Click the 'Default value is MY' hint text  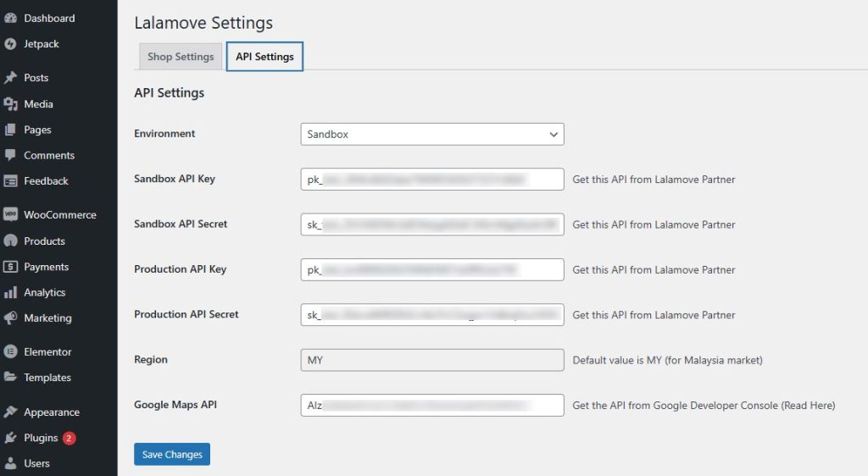(668, 360)
